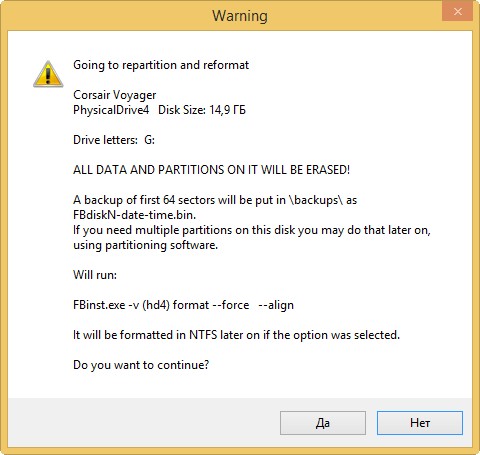Screen dimensions: 480x455
Task: Click the 'Drive letters:' label
Action: point(105,140)
